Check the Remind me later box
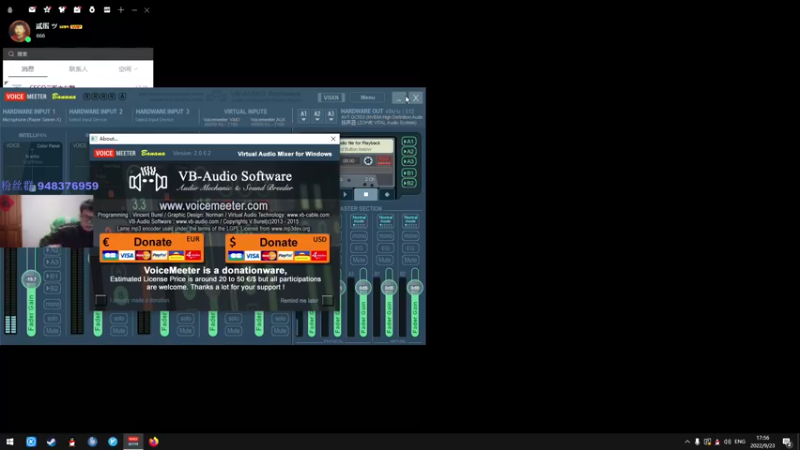Viewport: 800px width, 450px height. click(x=327, y=300)
